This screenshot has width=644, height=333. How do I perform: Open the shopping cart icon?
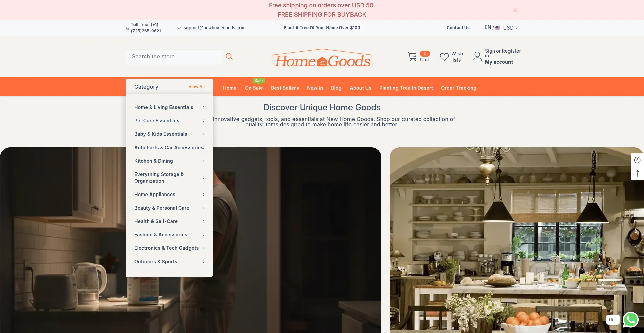[x=412, y=57]
